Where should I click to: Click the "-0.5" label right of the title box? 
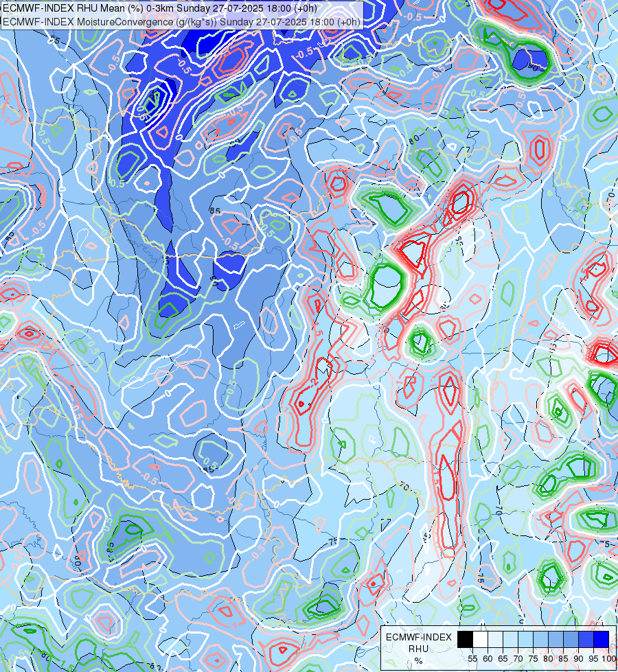click(x=413, y=16)
